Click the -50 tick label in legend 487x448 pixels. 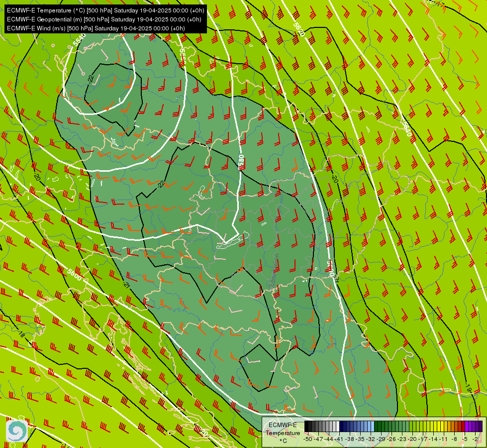click(x=308, y=439)
